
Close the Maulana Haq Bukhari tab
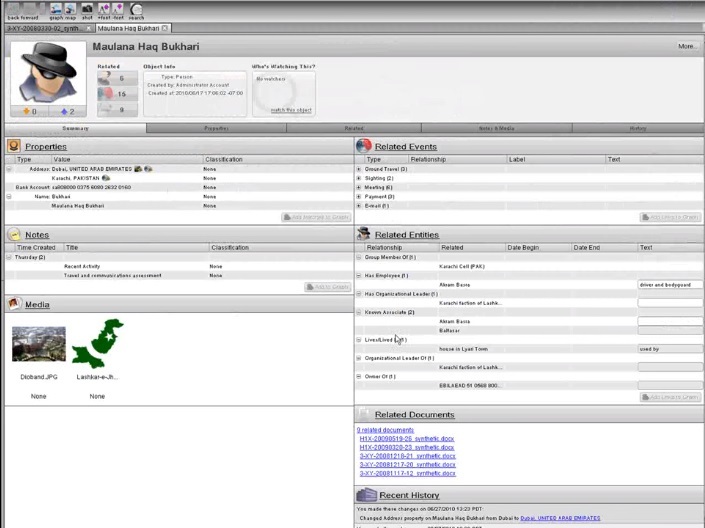click(x=165, y=28)
